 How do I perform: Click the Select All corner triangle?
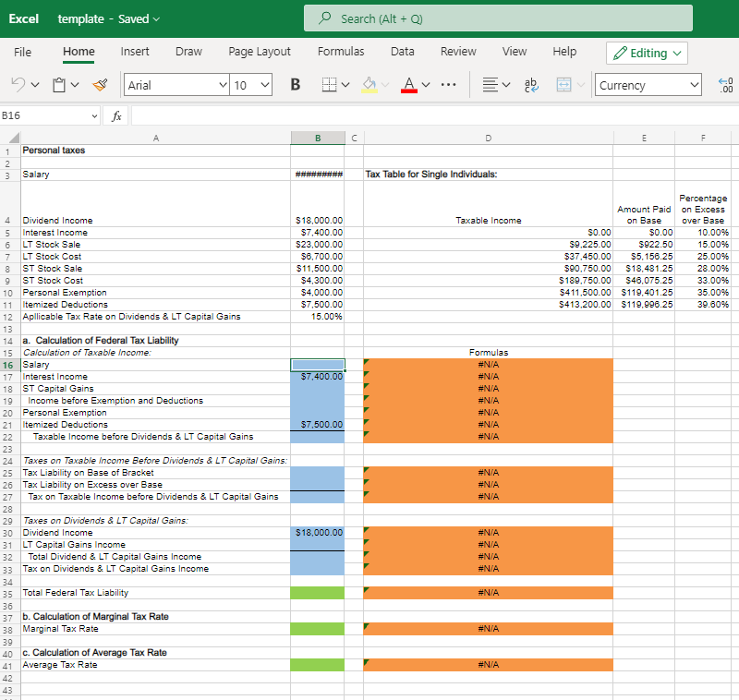pos(14,138)
